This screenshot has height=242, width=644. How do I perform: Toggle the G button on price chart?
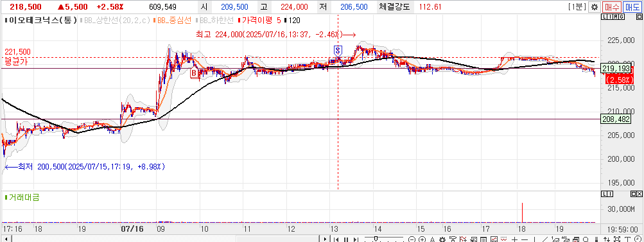click(622, 17)
